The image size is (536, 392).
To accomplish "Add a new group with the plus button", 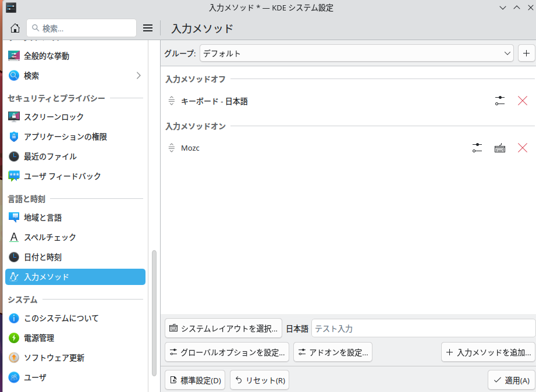I will click(x=527, y=54).
